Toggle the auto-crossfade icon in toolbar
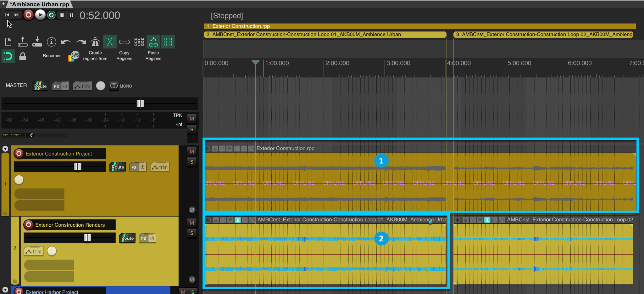This screenshot has width=644, height=294. [x=110, y=42]
